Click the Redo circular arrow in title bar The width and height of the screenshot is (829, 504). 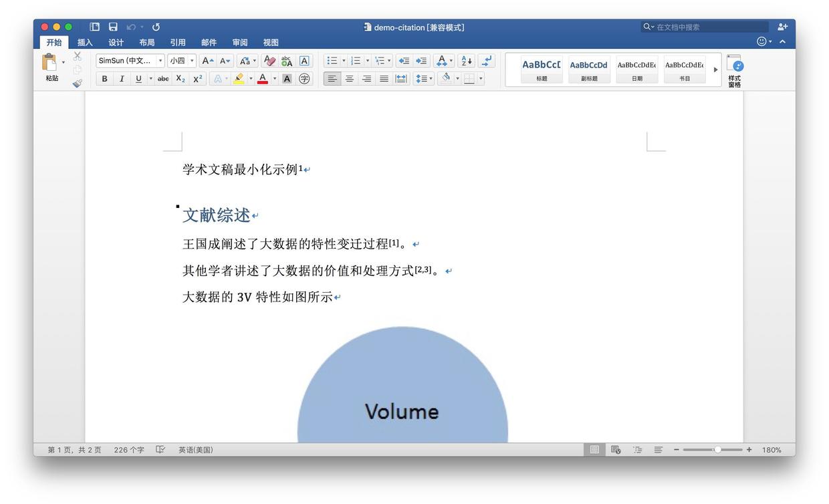pyautogui.click(x=156, y=27)
